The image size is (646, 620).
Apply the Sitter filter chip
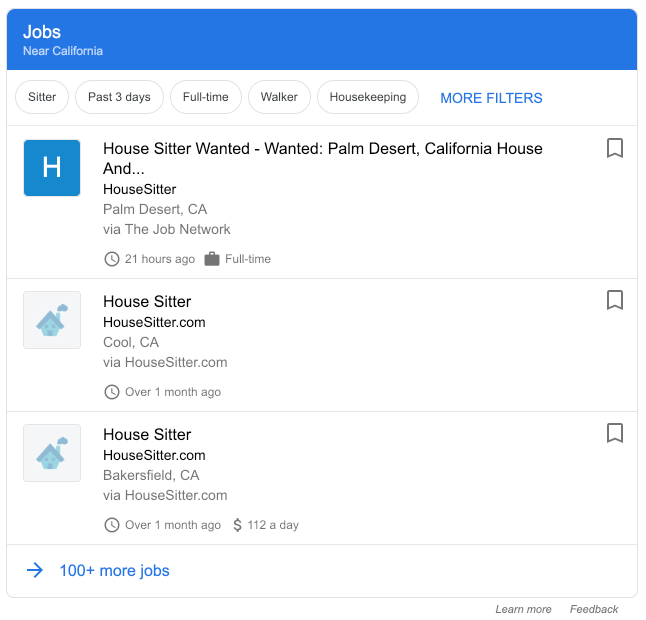[42, 97]
